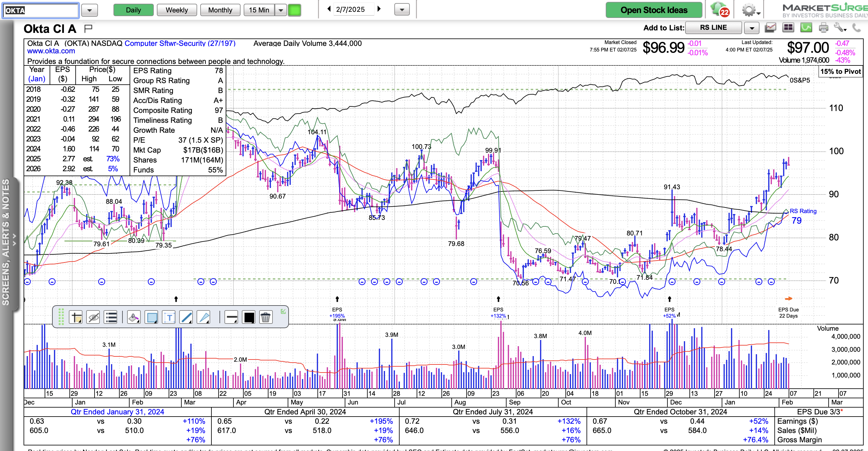868x451 pixels.
Task: Expand the Add to List dropdown arrow
Action: pyautogui.click(x=752, y=28)
